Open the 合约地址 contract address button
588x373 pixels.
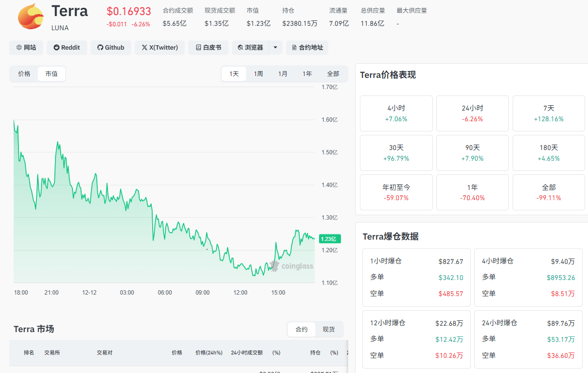tap(307, 47)
